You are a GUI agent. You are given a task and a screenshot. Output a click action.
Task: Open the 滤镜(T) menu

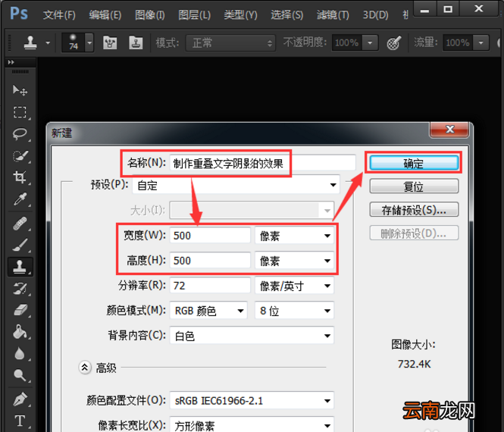[333, 15]
